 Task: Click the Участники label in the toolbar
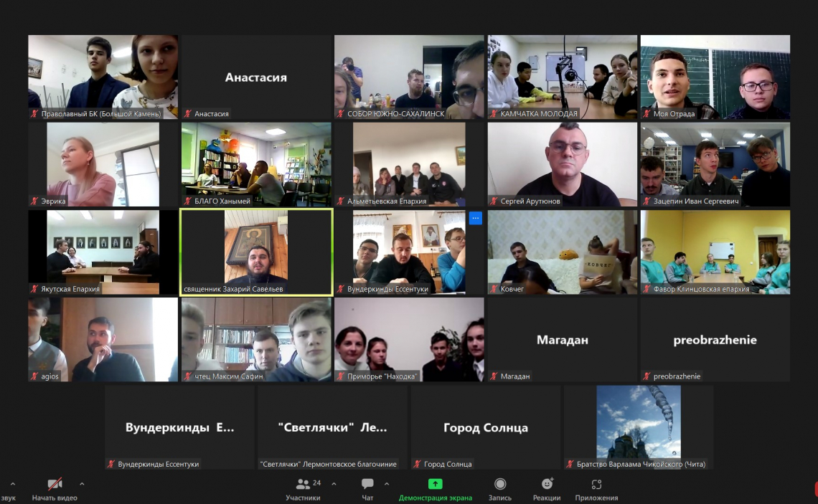[303, 498]
